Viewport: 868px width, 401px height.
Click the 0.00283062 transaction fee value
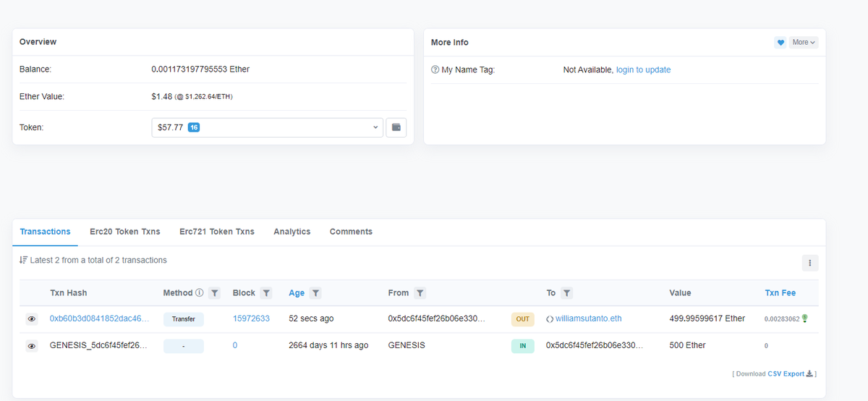point(782,319)
